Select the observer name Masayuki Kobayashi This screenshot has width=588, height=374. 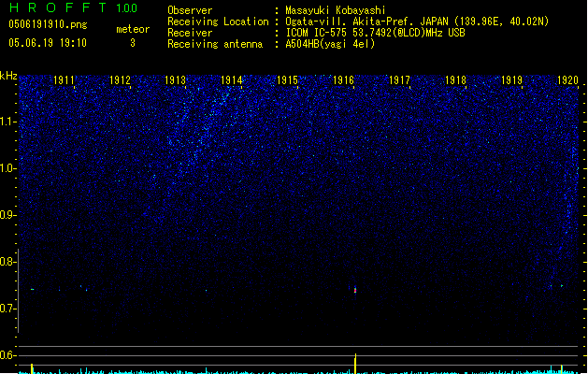click(336, 10)
